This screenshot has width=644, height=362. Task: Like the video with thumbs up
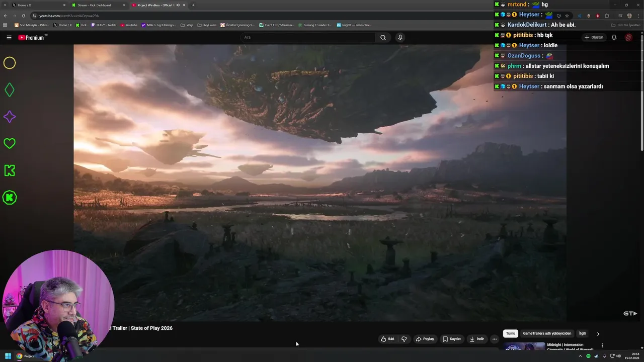[387, 339]
